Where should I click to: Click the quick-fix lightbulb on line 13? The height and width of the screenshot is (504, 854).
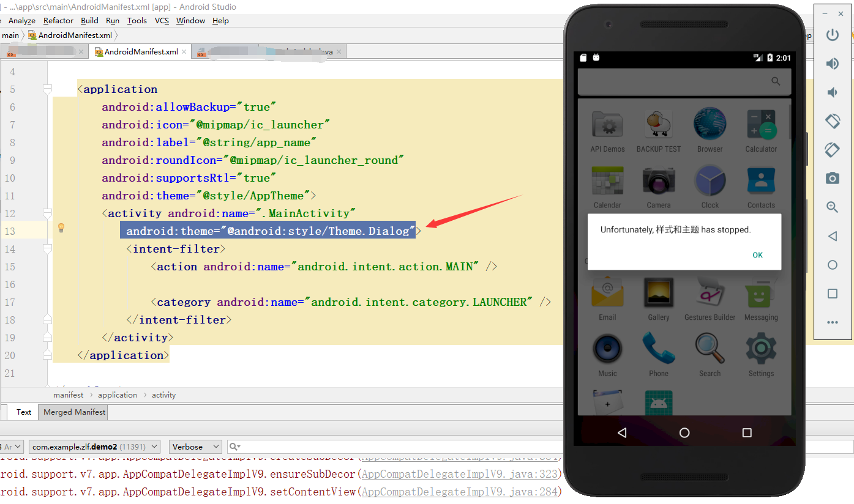[x=61, y=228]
